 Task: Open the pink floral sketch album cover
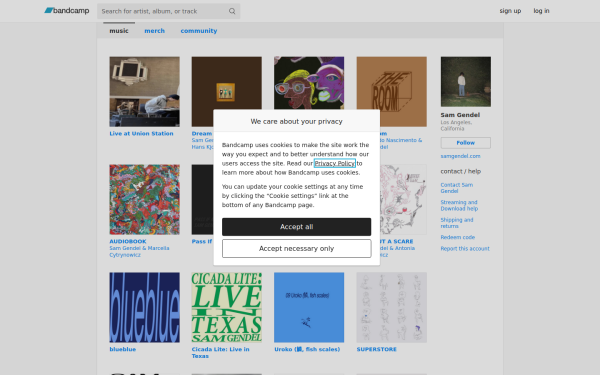click(403, 199)
